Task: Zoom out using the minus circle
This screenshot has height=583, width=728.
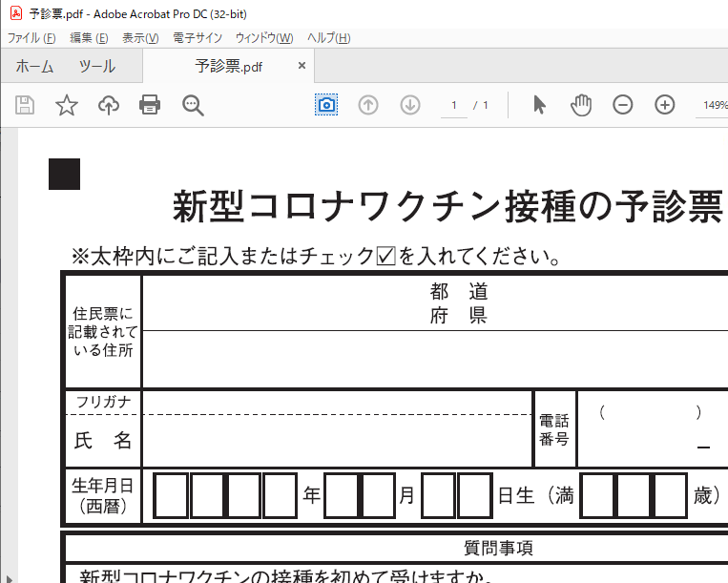Action: coord(623,105)
